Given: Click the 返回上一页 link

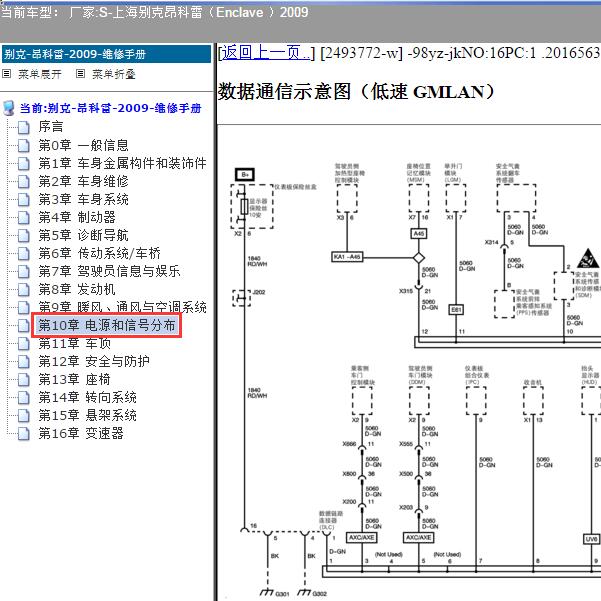Looking at the screenshot, I should pos(266,52).
